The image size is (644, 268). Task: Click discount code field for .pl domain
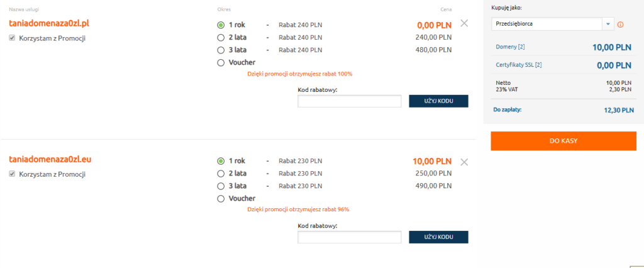click(x=349, y=101)
